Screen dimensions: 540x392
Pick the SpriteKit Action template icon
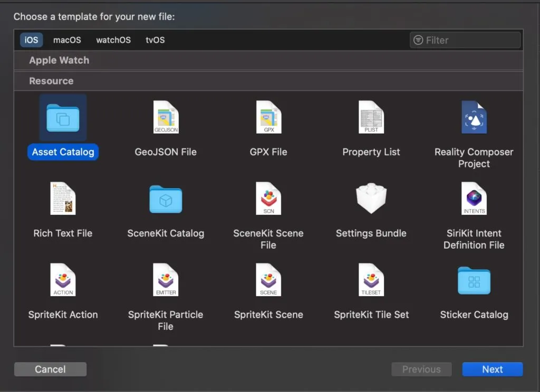pos(63,280)
